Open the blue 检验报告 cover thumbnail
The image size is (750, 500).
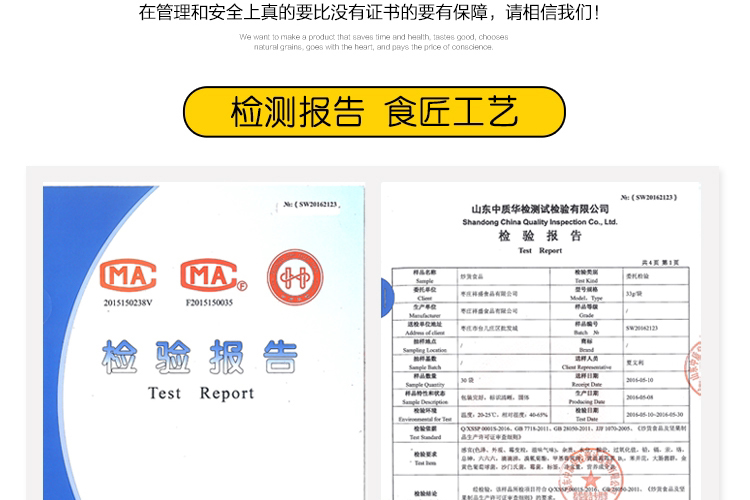pyautogui.click(x=204, y=342)
